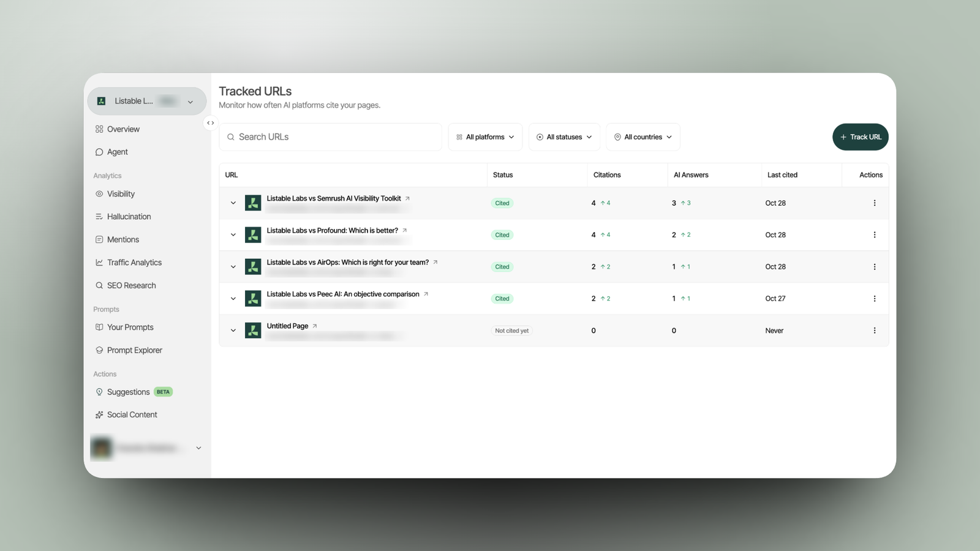Open actions menu for Peec AI row
980x551 pixels.
[875, 299]
